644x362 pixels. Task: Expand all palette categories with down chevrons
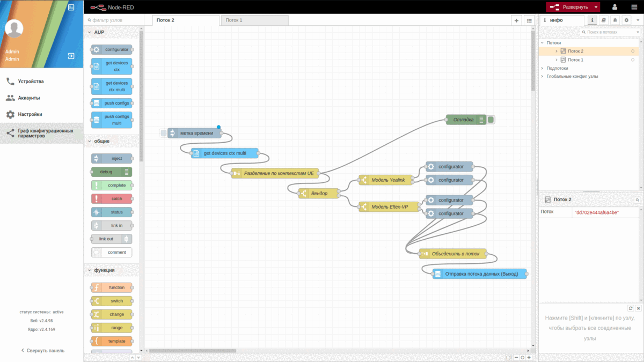138,357
